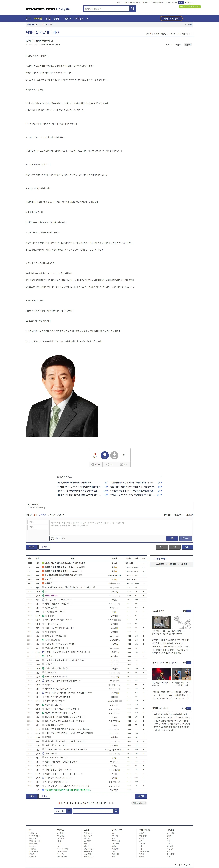Select 최신순 comment sort order

(51, 515)
